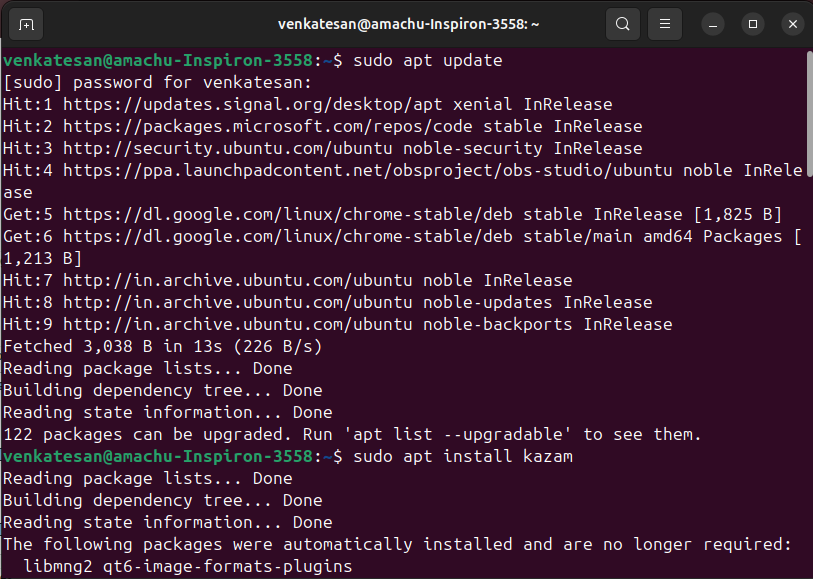
Task: Click the updates.signal.org apt URL
Action: tap(253, 105)
